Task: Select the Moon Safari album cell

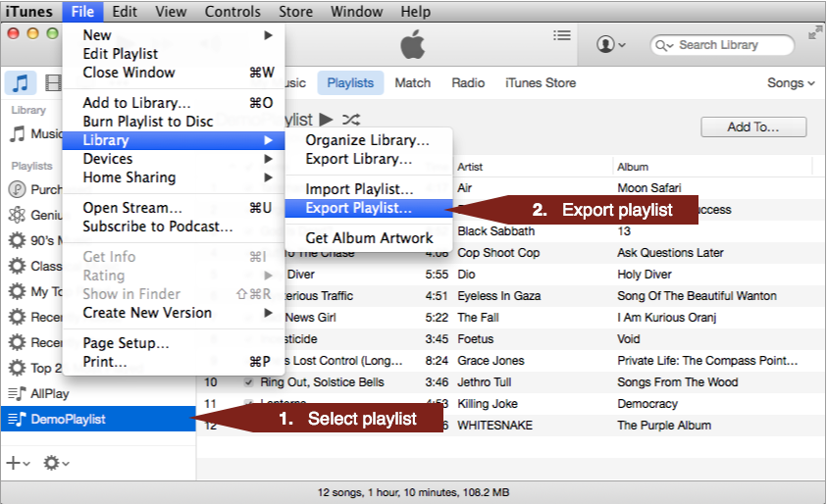Action: click(x=649, y=187)
